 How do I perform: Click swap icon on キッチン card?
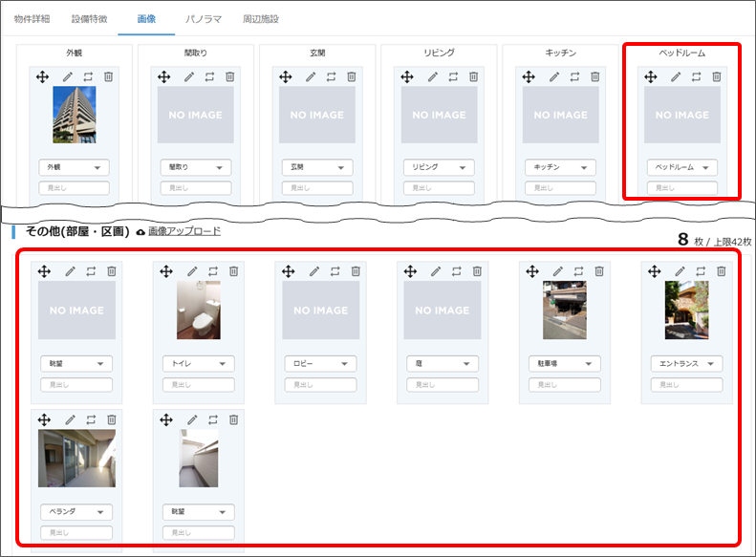574,76
